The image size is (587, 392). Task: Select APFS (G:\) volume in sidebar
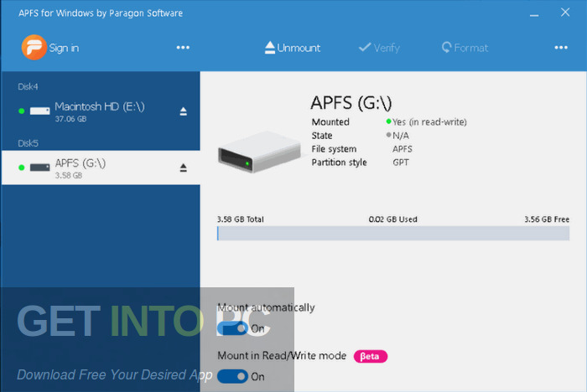coord(101,168)
